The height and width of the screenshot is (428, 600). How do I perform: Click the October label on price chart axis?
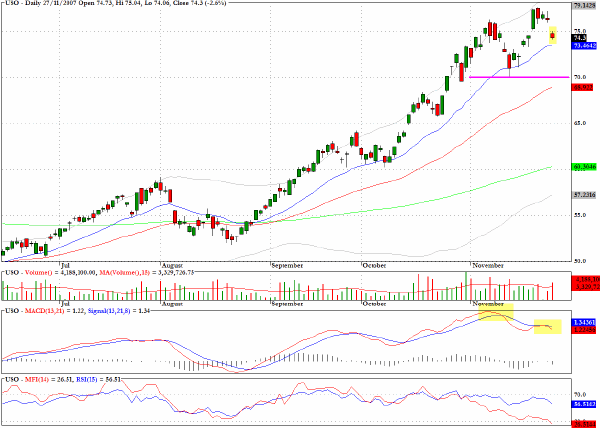tap(374, 265)
